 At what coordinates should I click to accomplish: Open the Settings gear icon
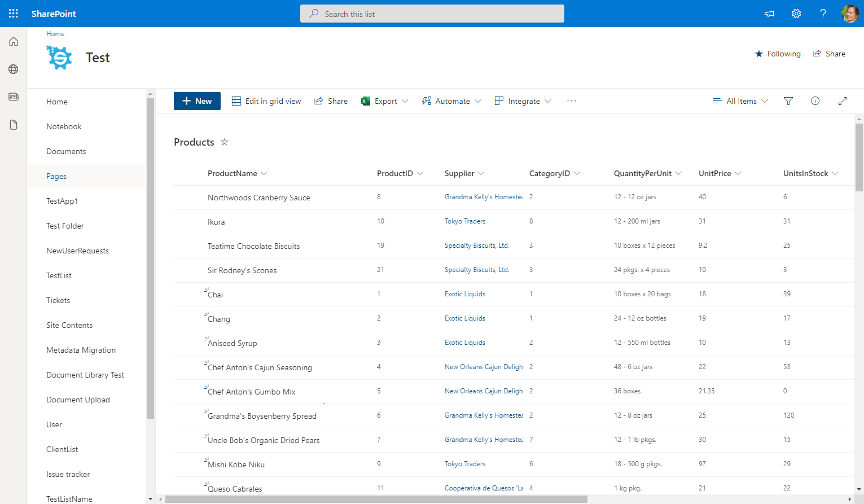coord(796,14)
